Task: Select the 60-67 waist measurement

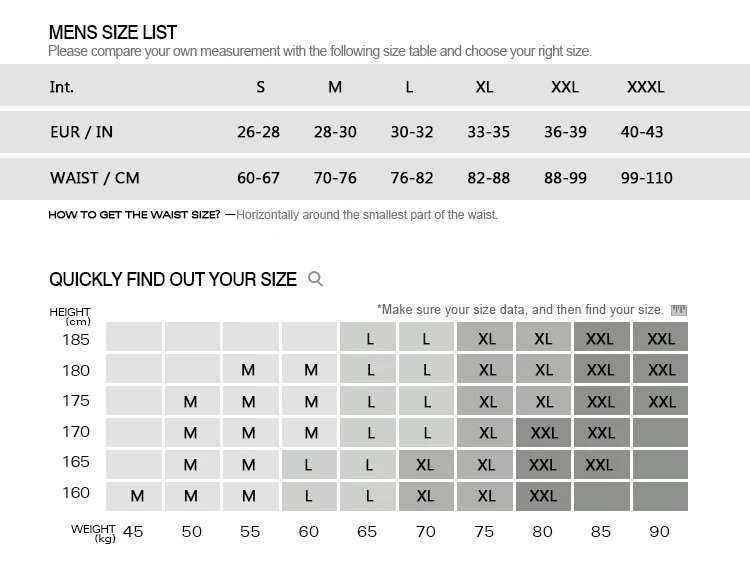Action: 258,178
